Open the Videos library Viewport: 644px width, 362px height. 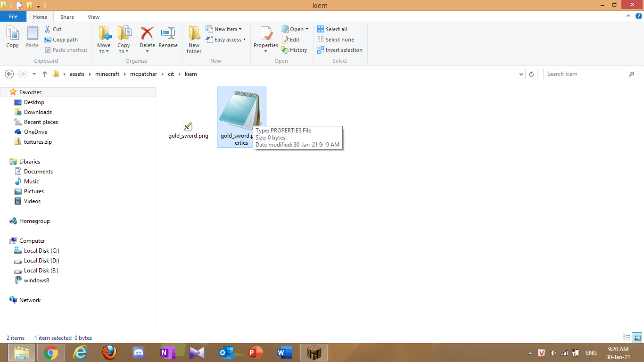[32, 201]
